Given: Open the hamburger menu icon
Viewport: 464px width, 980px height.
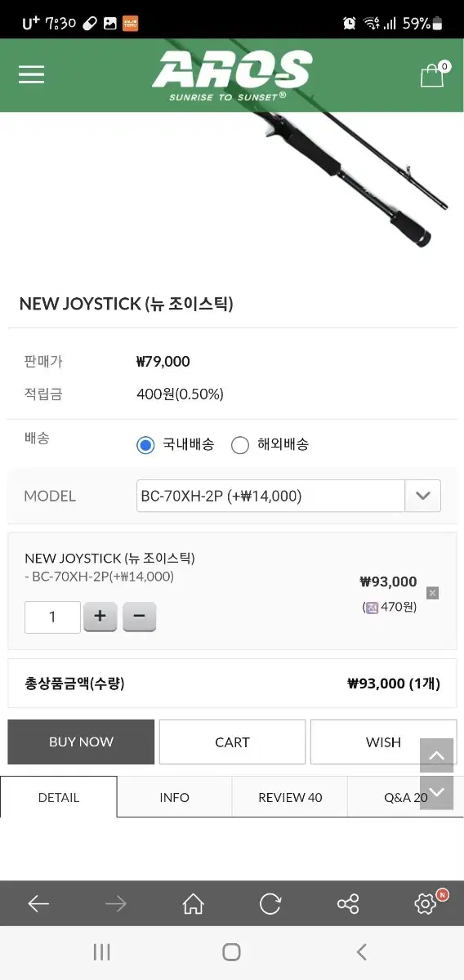Looking at the screenshot, I should click(x=31, y=75).
